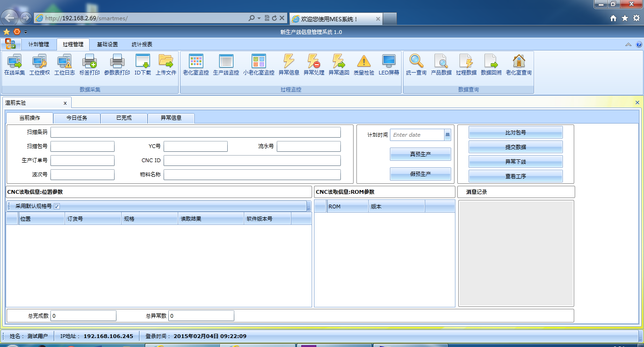Open the 计划时间 date picker calendar

click(x=447, y=135)
